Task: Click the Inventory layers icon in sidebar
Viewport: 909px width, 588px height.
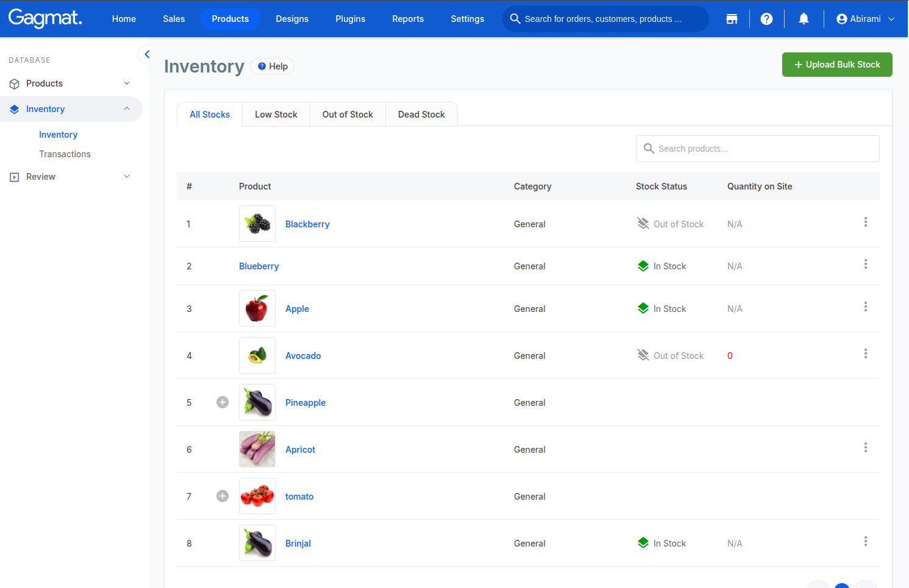Action: (15, 109)
